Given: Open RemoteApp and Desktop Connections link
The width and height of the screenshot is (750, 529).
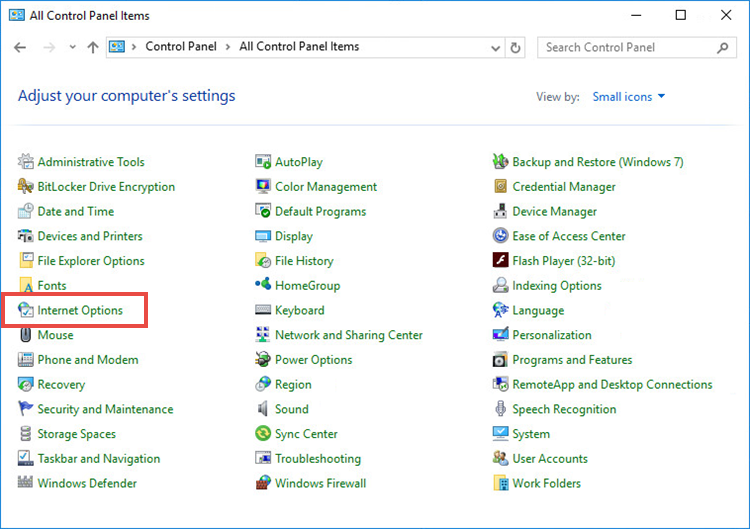Looking at the screenshot, I should (x=612, y=385).
